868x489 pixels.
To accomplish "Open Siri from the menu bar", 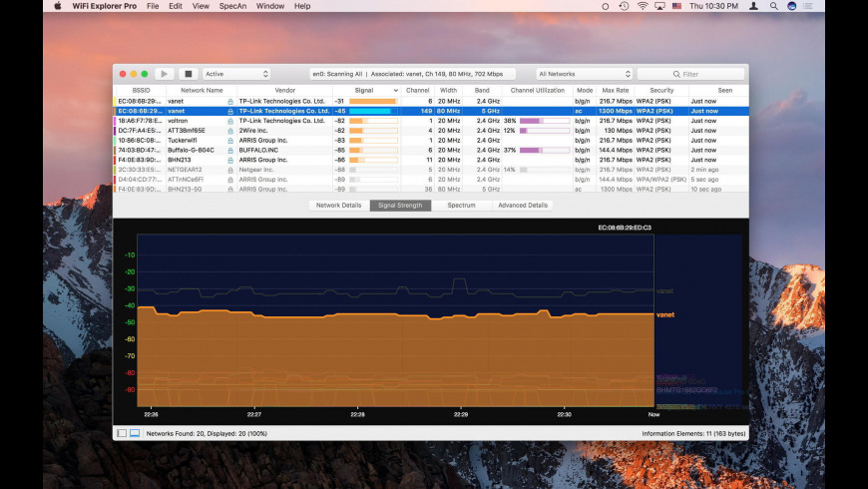I will [791, 6].
